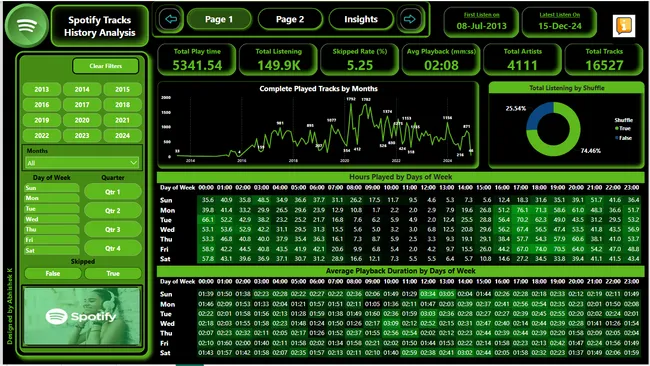Click the 25.54% donut label

[x=516, y=109]
